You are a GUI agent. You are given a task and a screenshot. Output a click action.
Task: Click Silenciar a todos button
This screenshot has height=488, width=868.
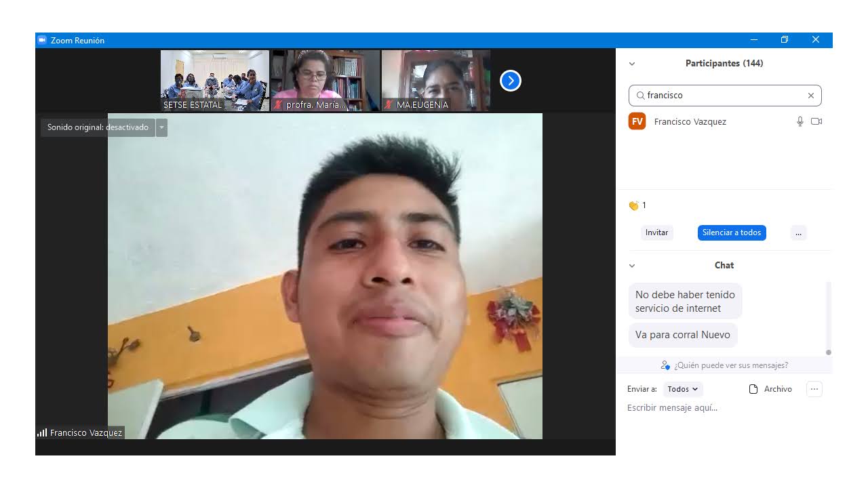(732, 232)
